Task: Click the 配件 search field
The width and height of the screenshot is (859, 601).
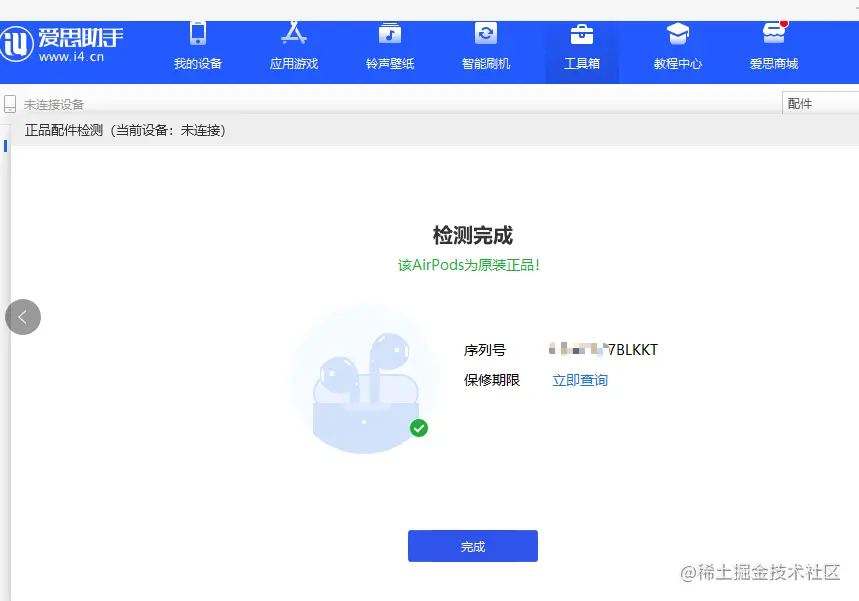Action: (820, 103)
